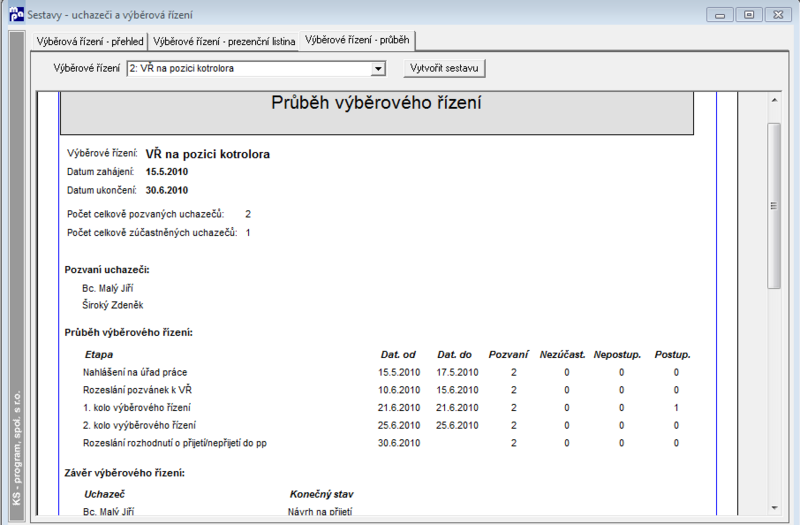Click the 'Rozeslání pozvánek k VŘ' row
Screen dimensions: 800x525
pyautogui.click(x=381, y=390)
